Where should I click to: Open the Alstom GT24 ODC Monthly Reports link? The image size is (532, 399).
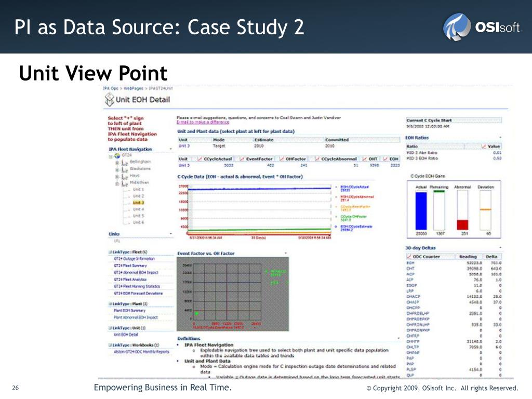pyautogui.click(x=141, y=352)
